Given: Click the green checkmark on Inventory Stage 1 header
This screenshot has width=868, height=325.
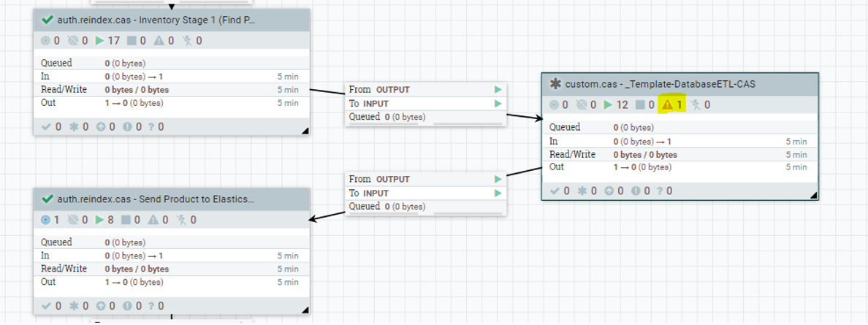Looking at the screenshot, I should (48, 20).
